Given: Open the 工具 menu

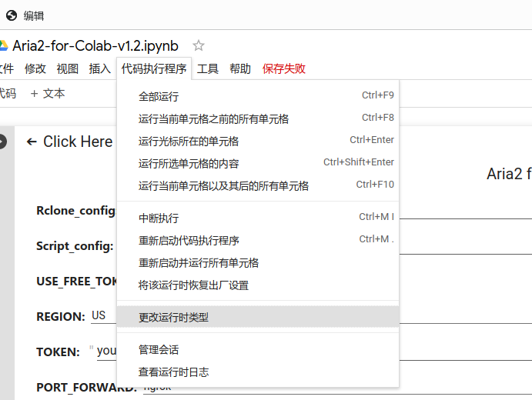Looking at the screenshot, I should click(208, 68).
